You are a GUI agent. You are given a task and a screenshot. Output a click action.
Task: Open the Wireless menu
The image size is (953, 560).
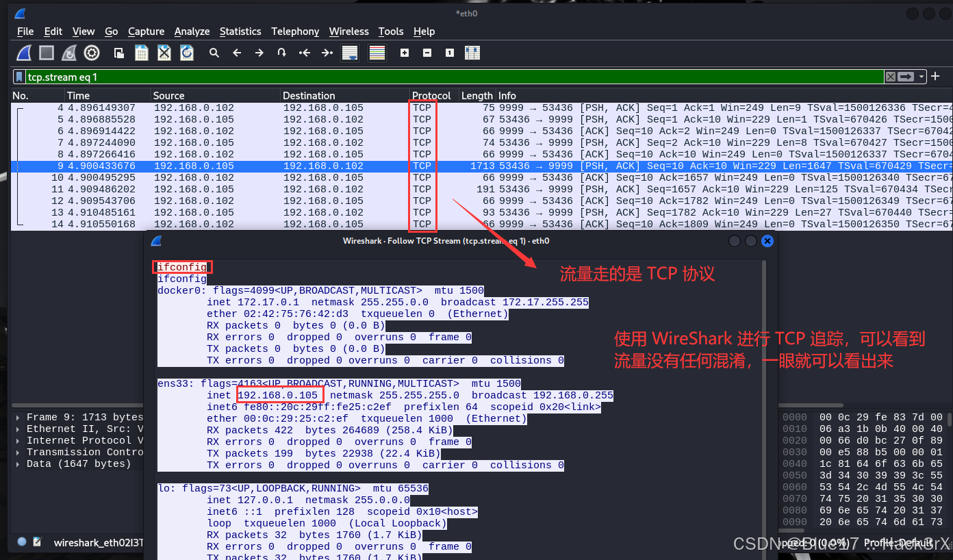coord(349,31)
